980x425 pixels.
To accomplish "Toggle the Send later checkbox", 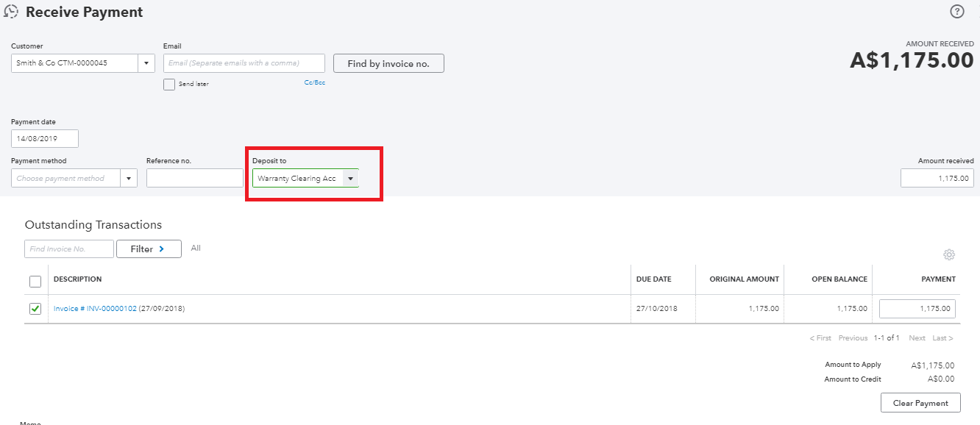I will click(169, 84).
